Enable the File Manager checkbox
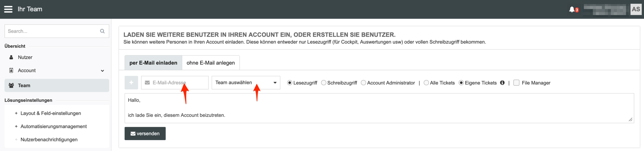Image resolution: width=644 pixels, height=151 pixels. click(516, 83)
